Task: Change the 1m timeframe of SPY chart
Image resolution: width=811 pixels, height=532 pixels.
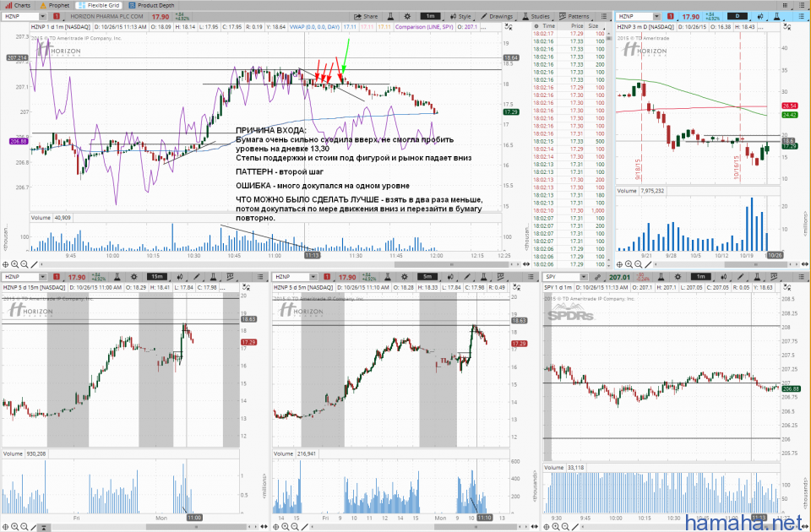Action: [700, 277]
